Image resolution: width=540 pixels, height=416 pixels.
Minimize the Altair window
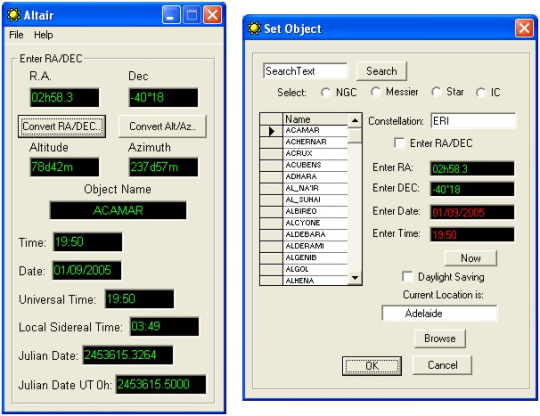[171, 15]
